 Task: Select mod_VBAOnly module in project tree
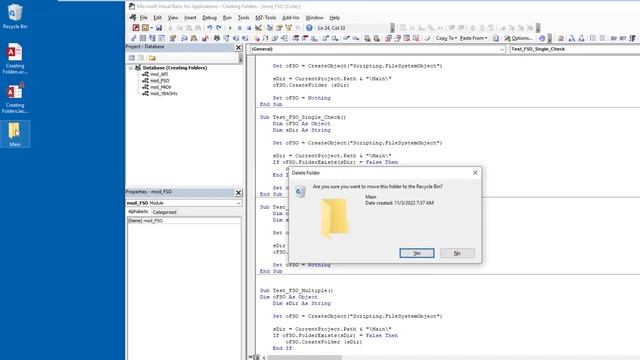point(164,93)
